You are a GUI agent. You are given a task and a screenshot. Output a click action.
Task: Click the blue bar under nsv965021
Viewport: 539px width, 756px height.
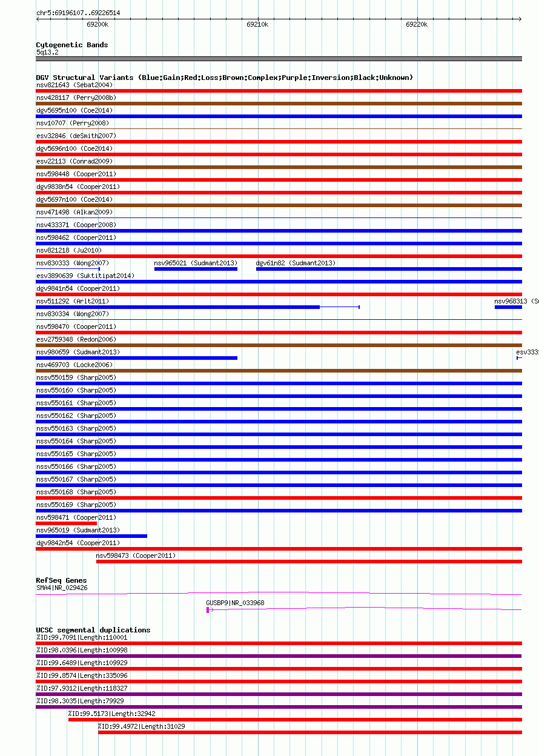pos(196,269)
